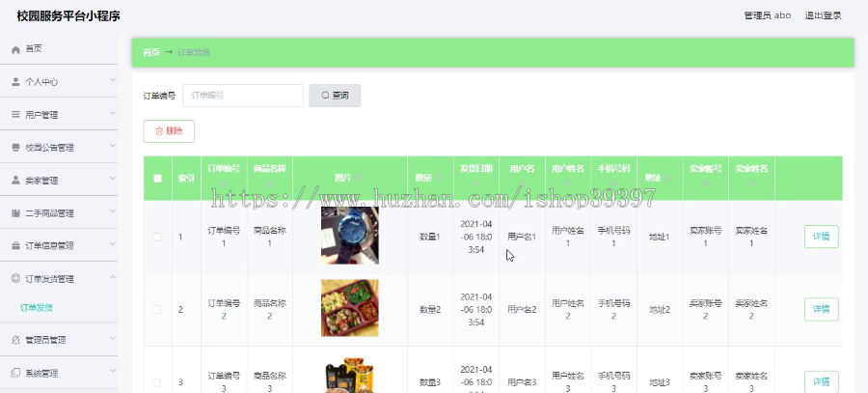Click the person icon beside 卖家管理
The image size is (868, 393).
15,181
